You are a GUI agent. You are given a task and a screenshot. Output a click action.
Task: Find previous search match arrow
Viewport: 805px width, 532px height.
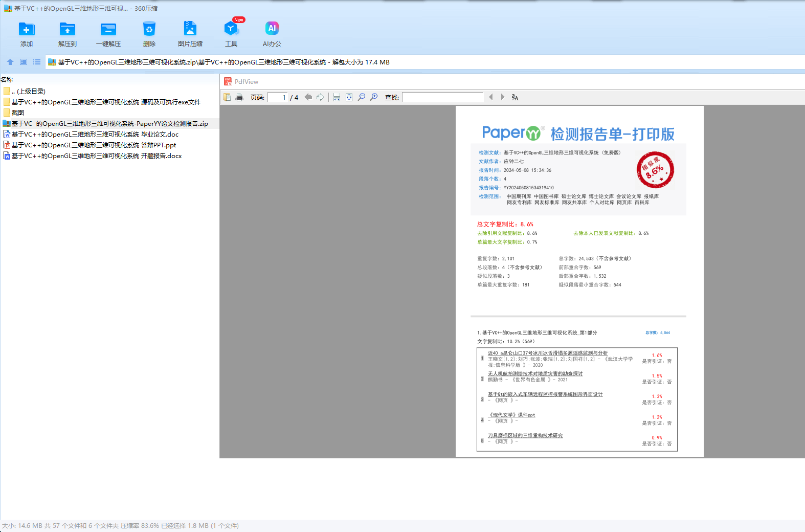(491, 97)
